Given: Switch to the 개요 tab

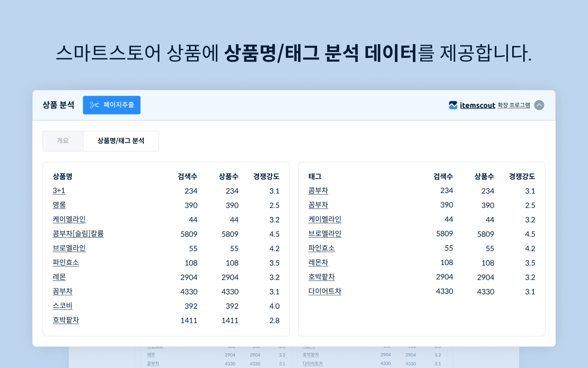Looking at the screenshot, I should click(x=63, y=141).
